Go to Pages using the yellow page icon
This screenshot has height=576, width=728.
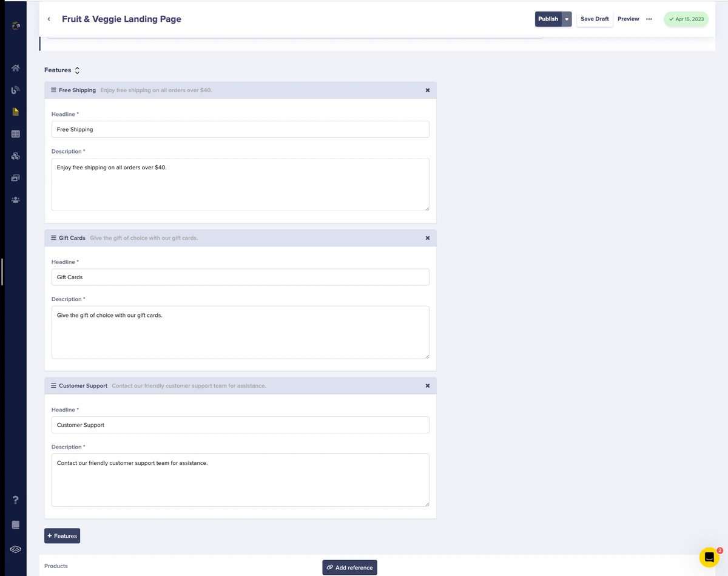point(16,112)
